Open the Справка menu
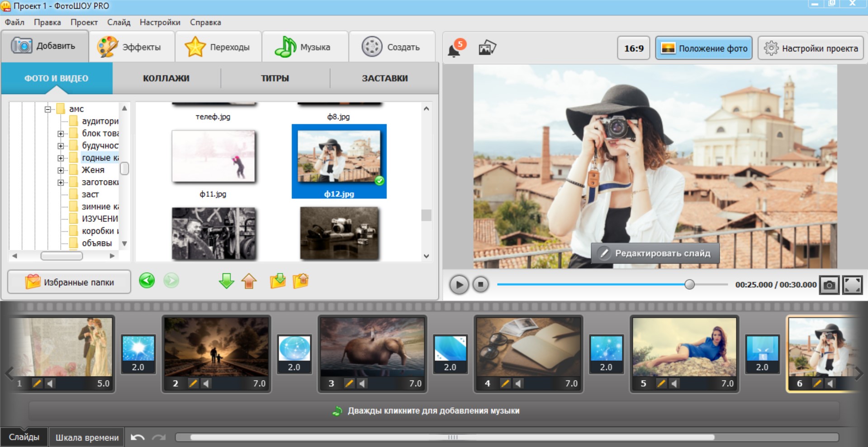 205,22
